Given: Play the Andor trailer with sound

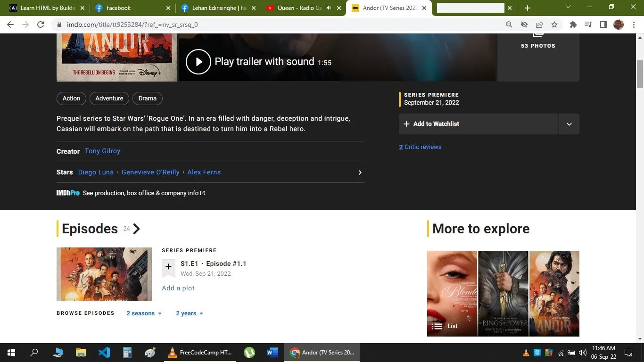Looking at the screenshot, I should click(198, 62).
